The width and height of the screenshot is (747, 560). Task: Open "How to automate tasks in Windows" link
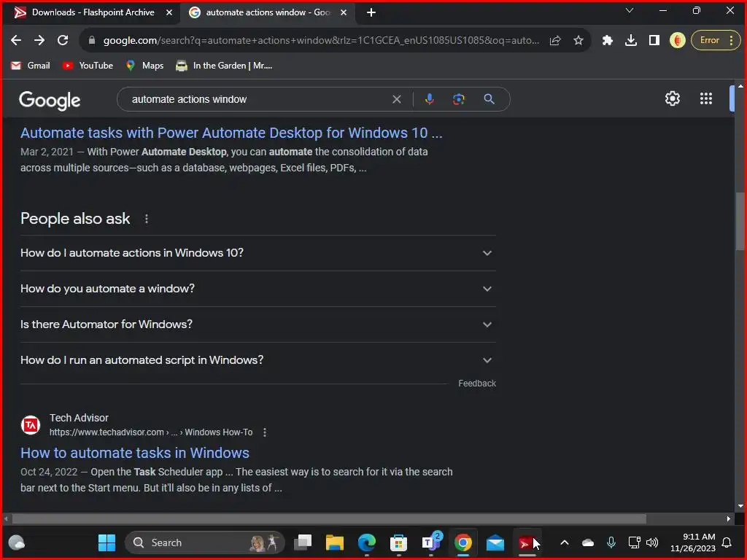135,453
